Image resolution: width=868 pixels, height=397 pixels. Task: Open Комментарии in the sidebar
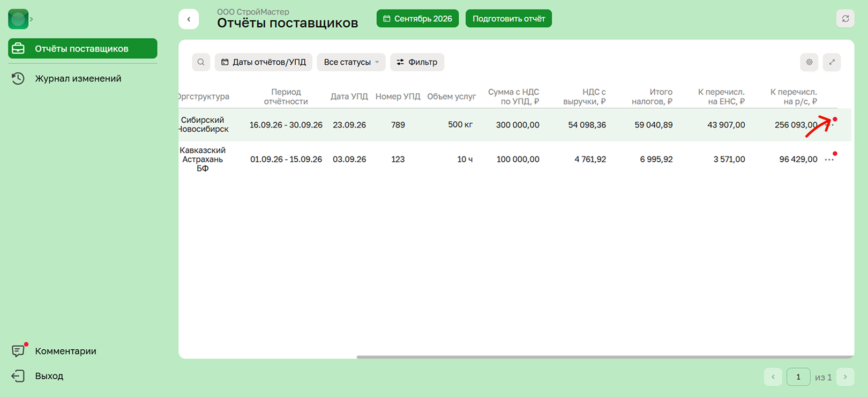(65, 351)
